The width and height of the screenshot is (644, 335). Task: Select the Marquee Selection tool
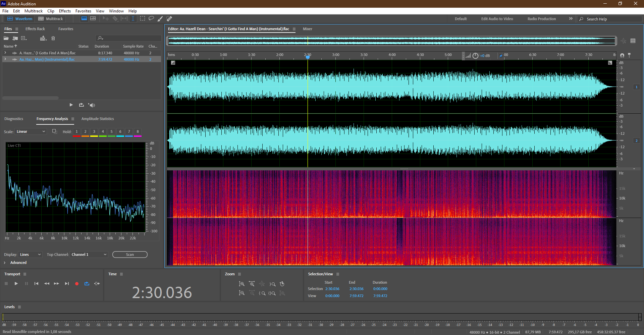point(143,19)
